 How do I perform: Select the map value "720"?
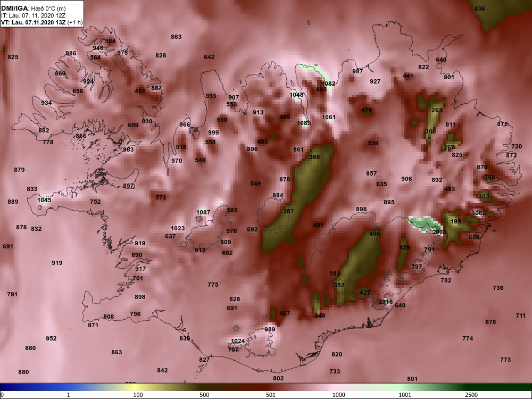tap(517, 147)
